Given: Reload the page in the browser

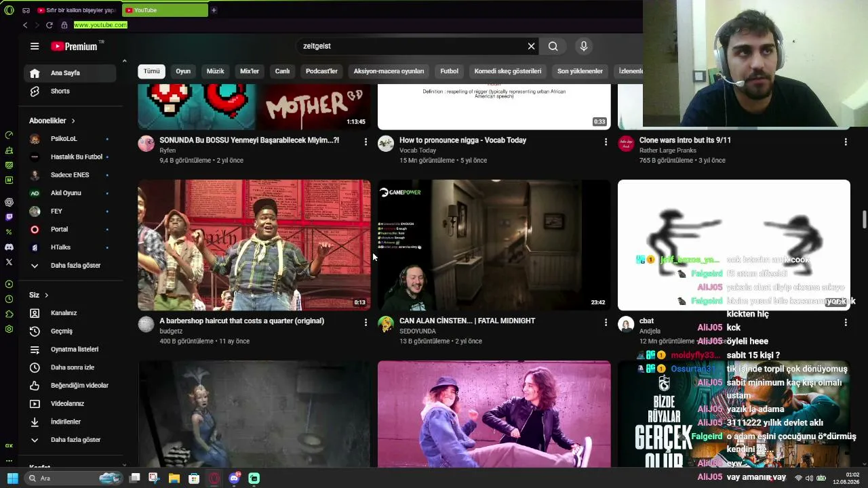Looking at the screenshot, I should (50, 25).
